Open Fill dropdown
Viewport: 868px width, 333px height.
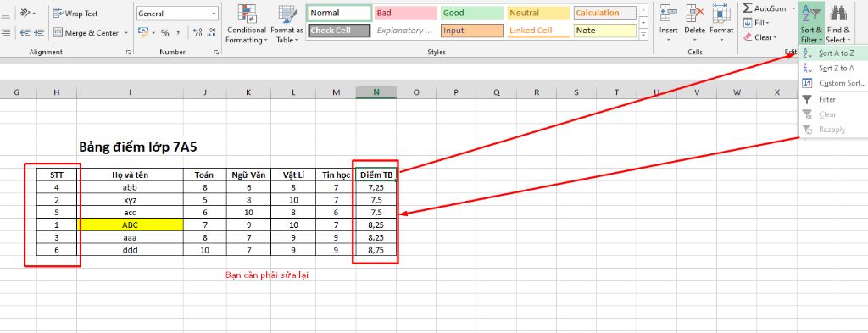[756, 23]
